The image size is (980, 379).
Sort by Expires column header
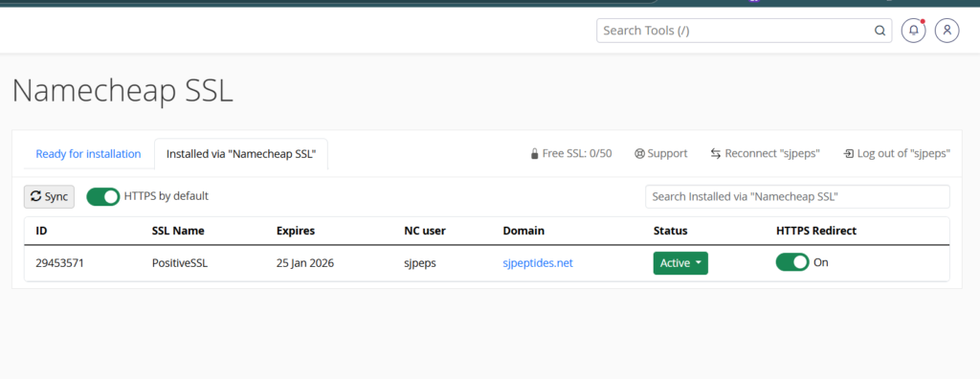[x=296, y=231]
